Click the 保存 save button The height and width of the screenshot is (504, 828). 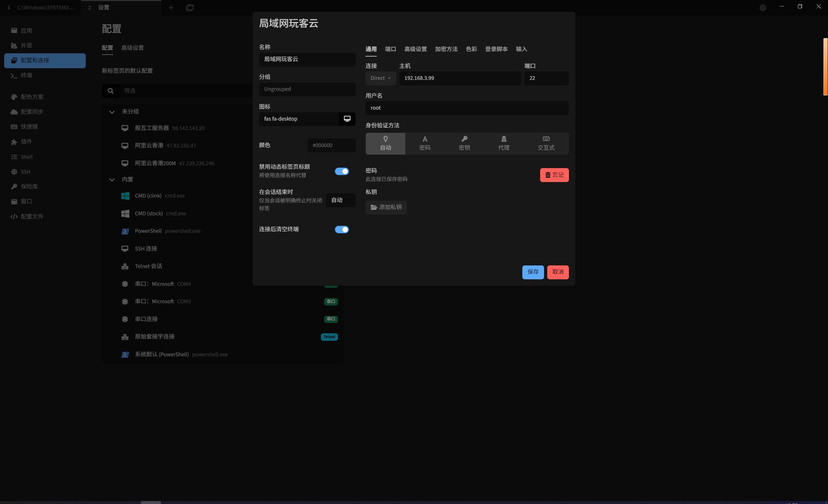click(533, 272)
